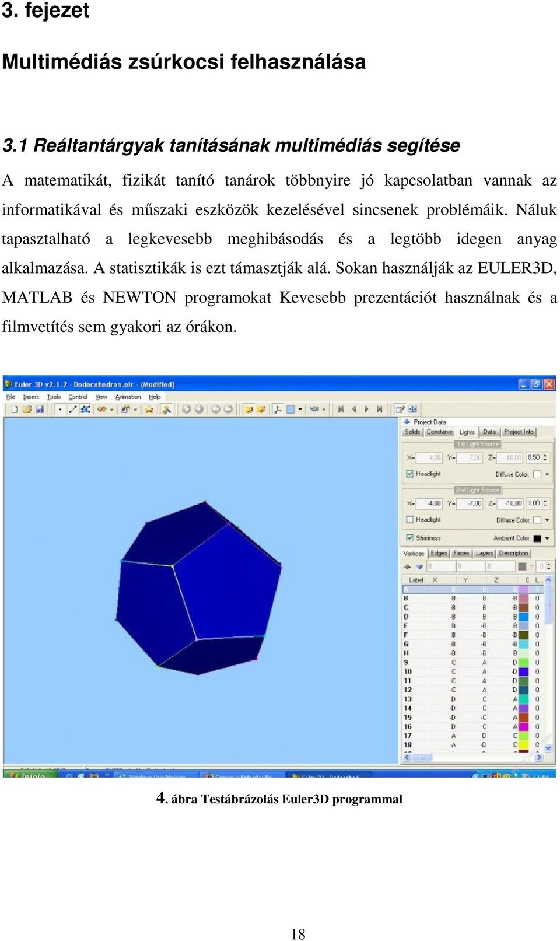Switch to the Solids tab
This screenshot has width=560, height=941.
(x=412, y=432)
